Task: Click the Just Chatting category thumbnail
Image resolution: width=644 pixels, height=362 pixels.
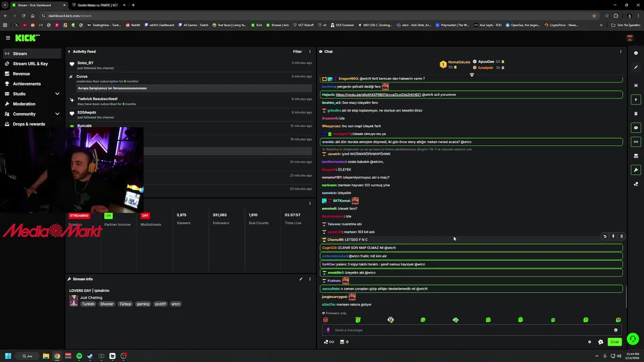Action: click(x=73, y=301)
